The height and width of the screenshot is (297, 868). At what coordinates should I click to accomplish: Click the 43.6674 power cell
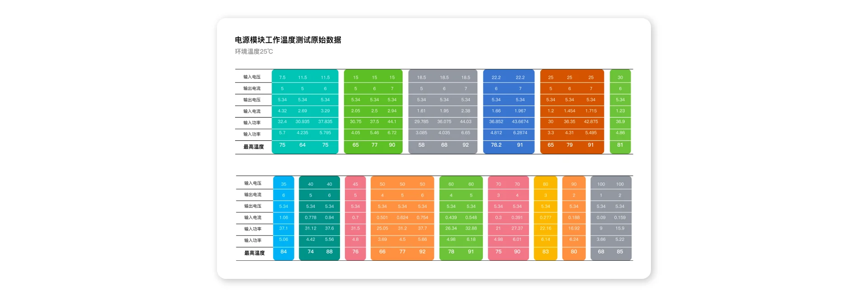coord(520,122)
